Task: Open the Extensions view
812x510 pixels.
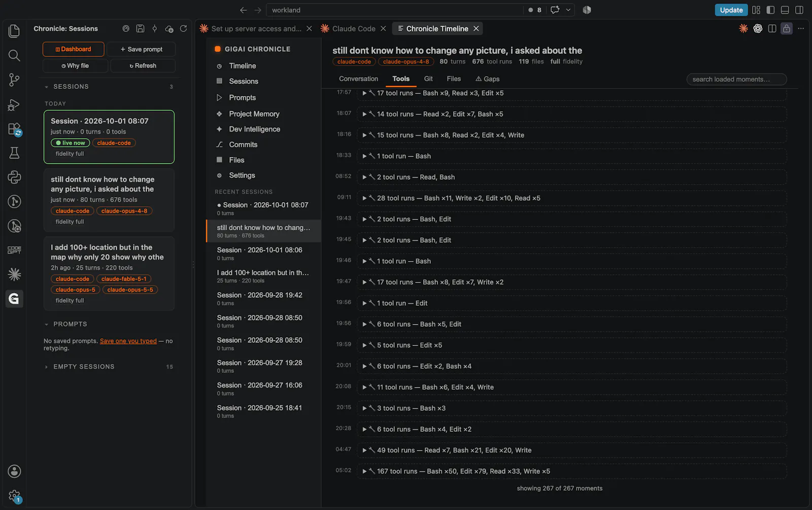Action: (x=14, y=129)
